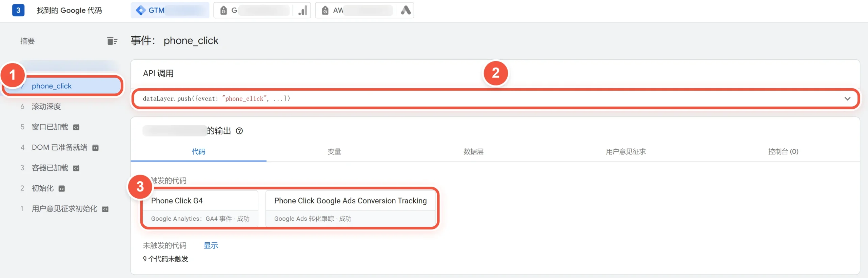Open the Google Analytics bar-chart icon

pos(303,10)
